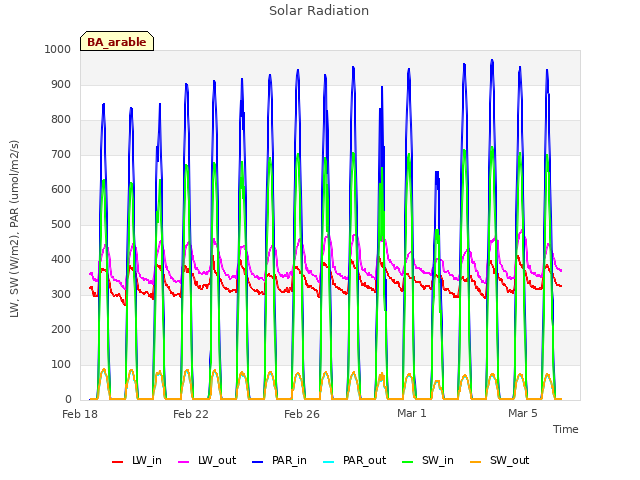
Task: Click the Solar Radiation chart title
Action: [319, 11]
